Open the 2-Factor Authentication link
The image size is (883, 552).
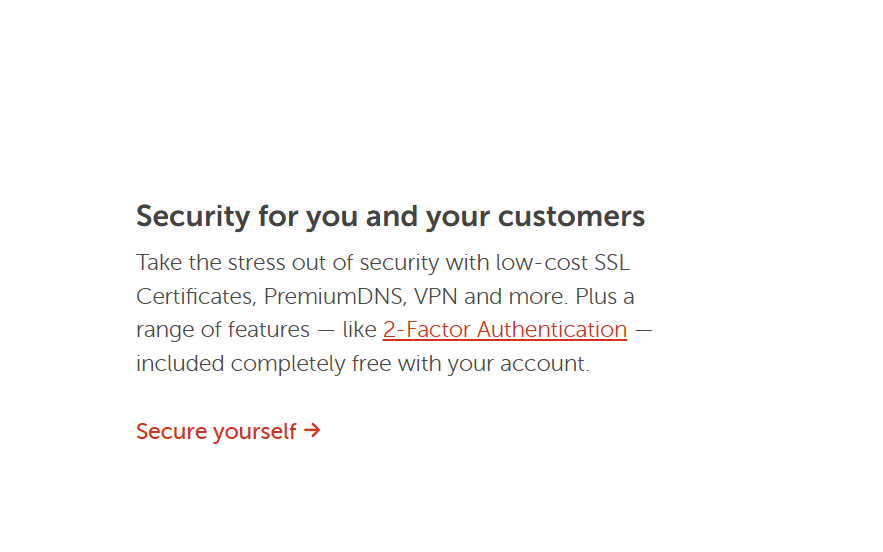pyautogui.click(x=504, y=330)
